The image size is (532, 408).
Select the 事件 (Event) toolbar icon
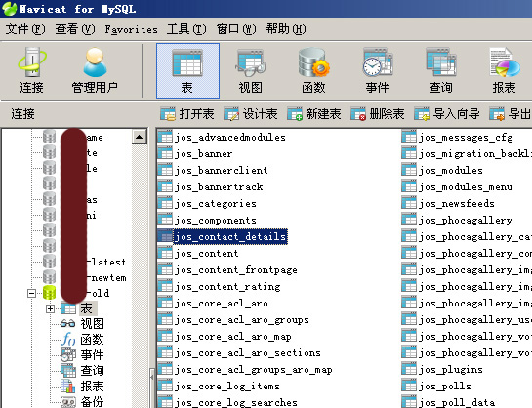tap(377, 70)
